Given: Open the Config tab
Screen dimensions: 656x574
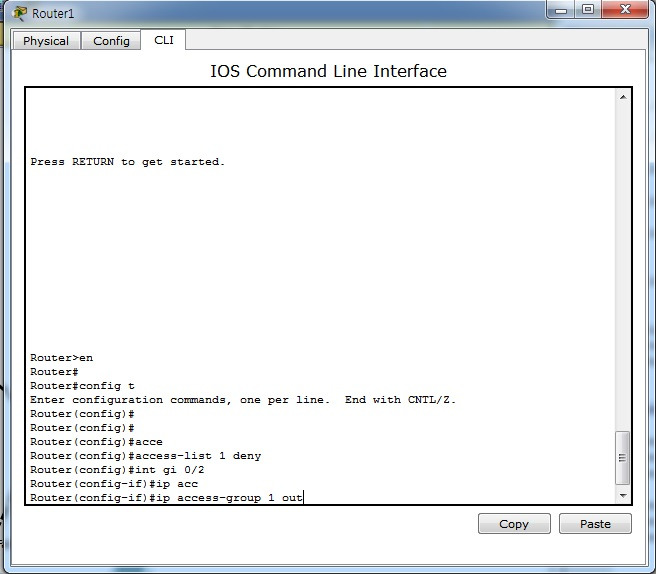Looking at the screenshot, I should coord(111,41).
